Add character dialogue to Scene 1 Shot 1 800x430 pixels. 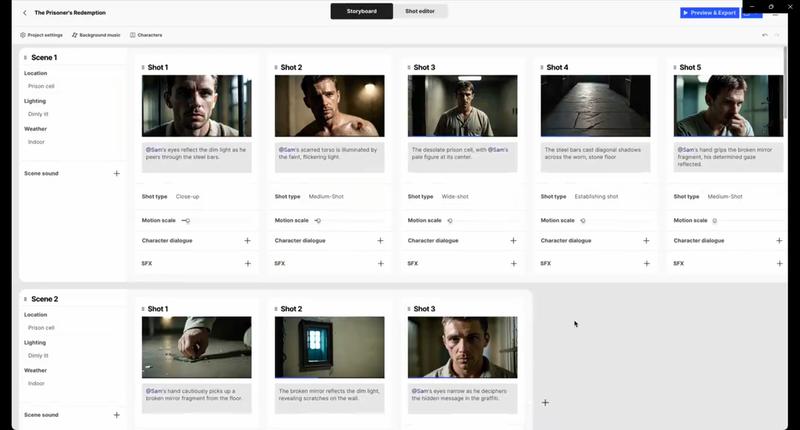[247, 241]
